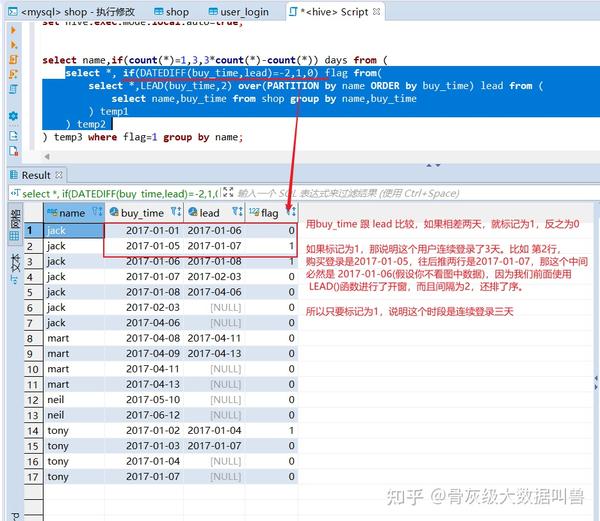The height and width of the screenshot is (521, 600).
Task: Click the numeric type icon in flag header
Action: [x=254, y=212]
